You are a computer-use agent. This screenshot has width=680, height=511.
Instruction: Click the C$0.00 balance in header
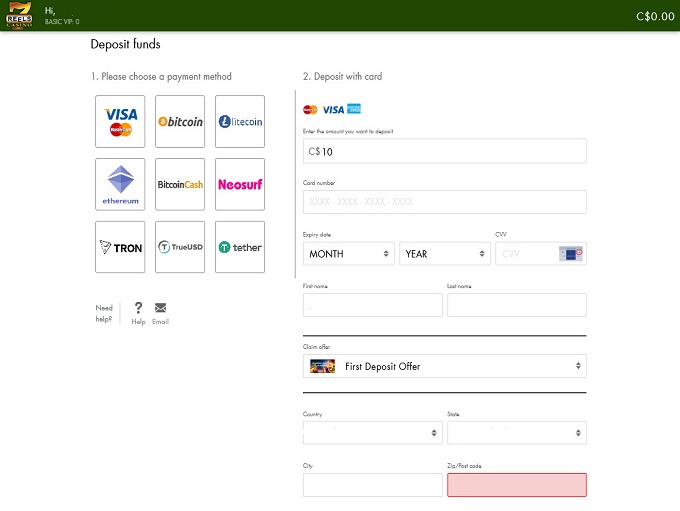click(x=655, y=16)
